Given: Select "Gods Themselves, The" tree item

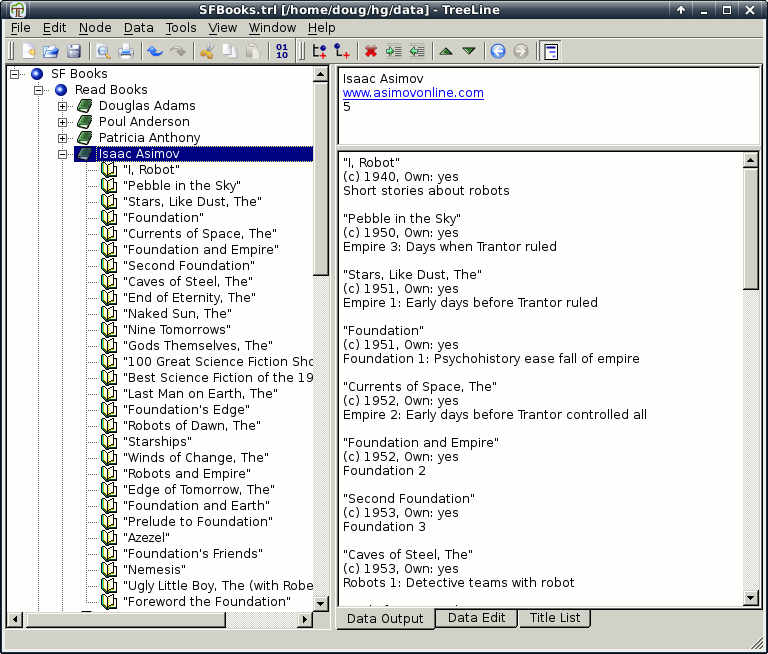Looking at the screenshot, I should click(x=198, y=345).
